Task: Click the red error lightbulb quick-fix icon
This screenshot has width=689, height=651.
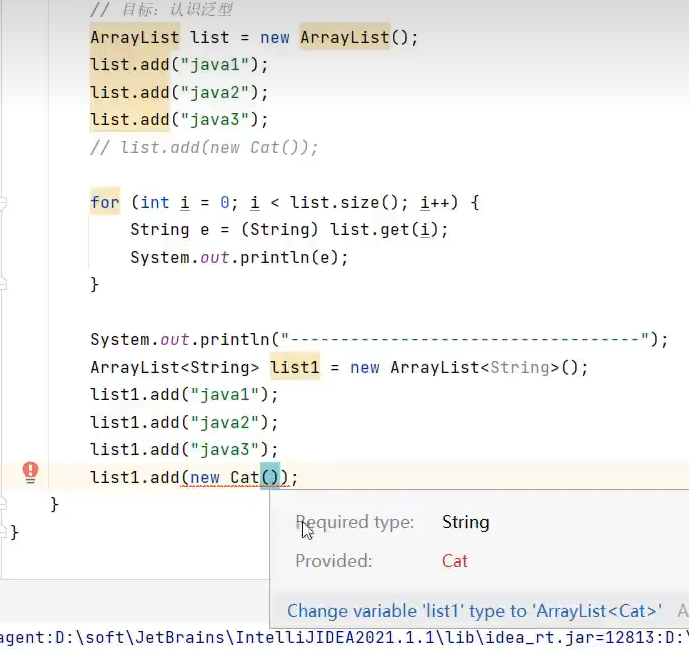Action: tap(30, 473)
